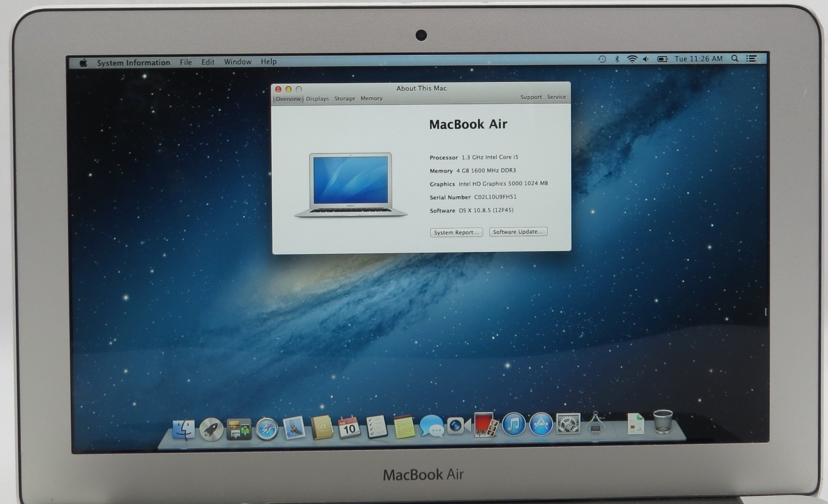Click software version OS X 10.8.5
828x504 pixels.
pos(486,211)
